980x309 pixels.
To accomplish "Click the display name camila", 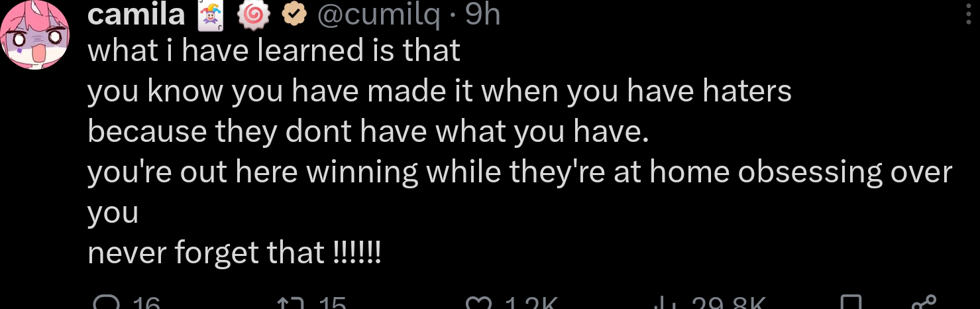I will pyautogui.click(x=136, y=15).
